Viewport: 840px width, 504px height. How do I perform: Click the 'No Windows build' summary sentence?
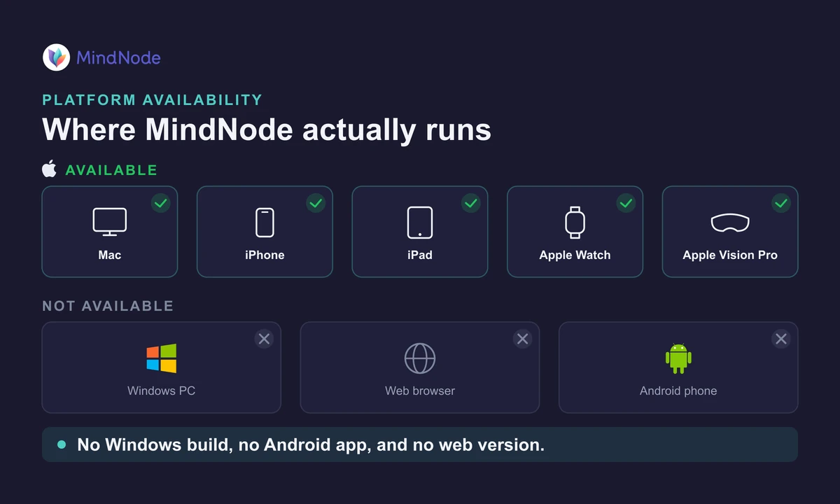[311, 444]
